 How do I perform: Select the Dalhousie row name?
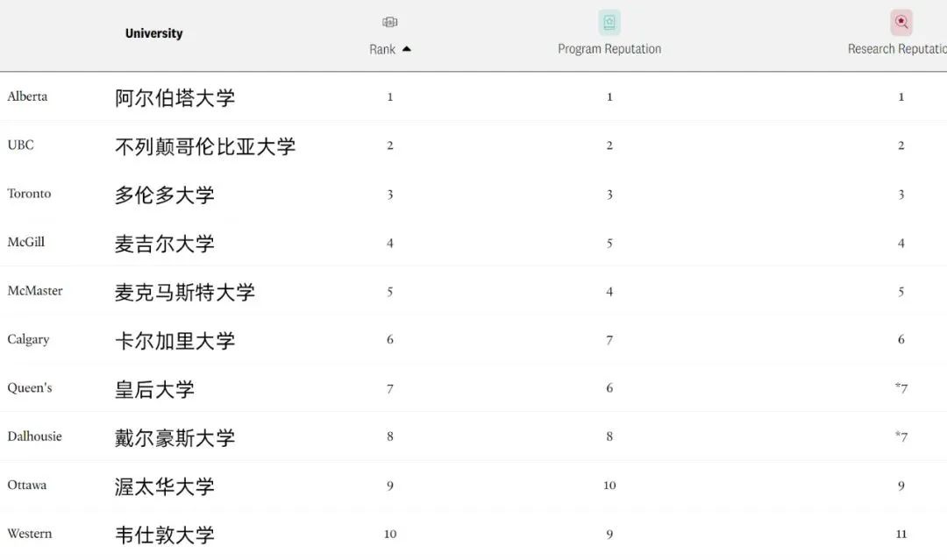[x=34, y=436]
